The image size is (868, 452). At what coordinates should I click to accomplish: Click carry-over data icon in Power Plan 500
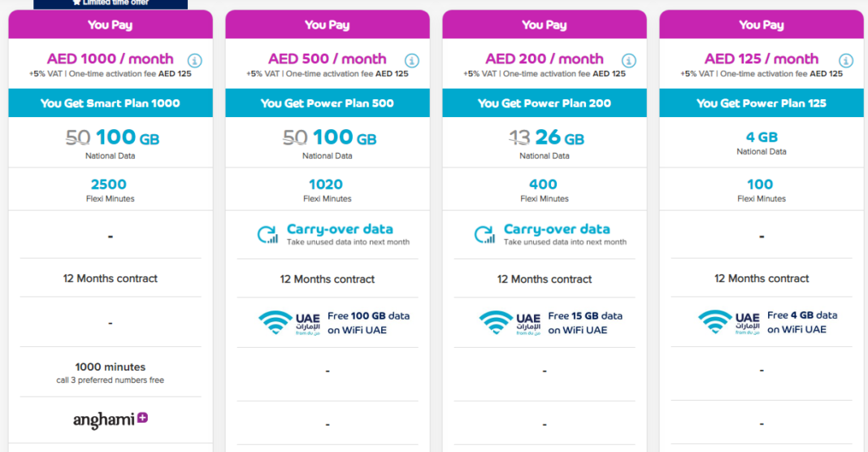tap(268, 234)
